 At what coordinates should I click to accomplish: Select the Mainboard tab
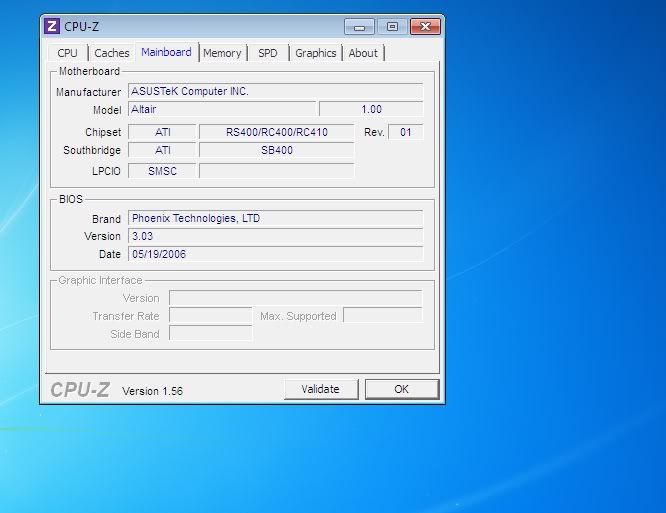tap(166, 52)
